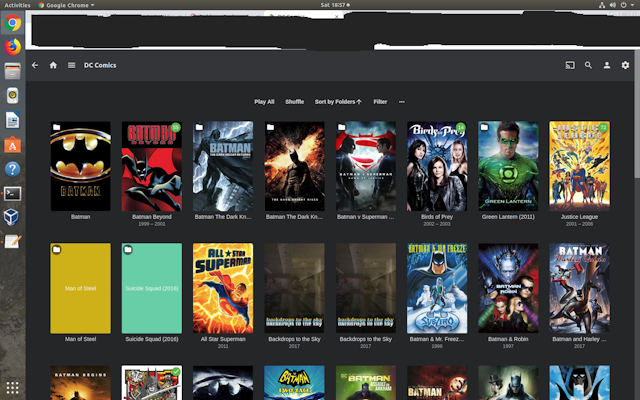Open the Batman & Mr. Freeze SubZero poster
This screenshot has height=400, width=640.
coord(437,288)
